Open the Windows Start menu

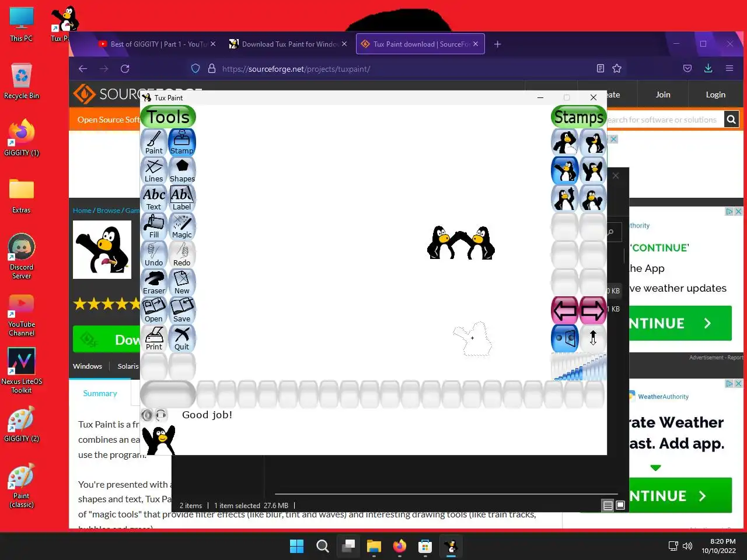[297, 546]
